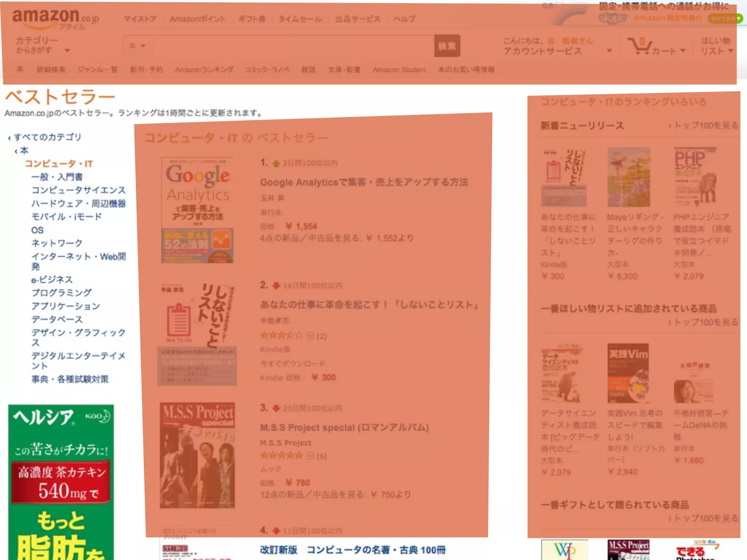The image size is (747, 560).
Task: Open Google Analytics book cover thumbnail
Action: [x=197, y=210]
